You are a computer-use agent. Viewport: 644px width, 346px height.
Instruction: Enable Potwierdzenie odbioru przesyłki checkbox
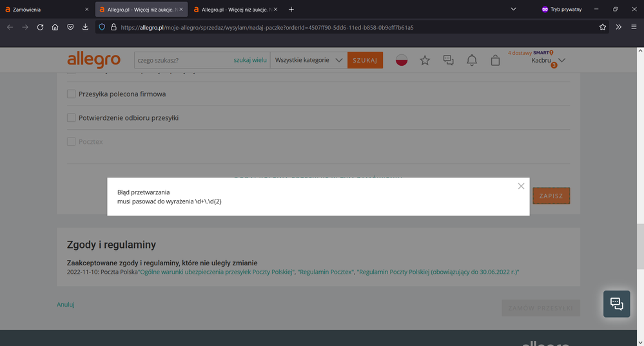tap(72, 118)
